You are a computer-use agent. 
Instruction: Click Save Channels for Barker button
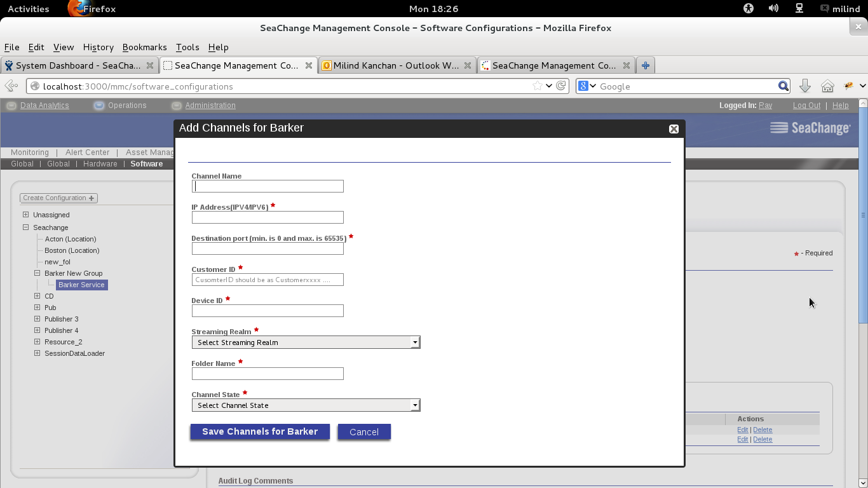260,431
